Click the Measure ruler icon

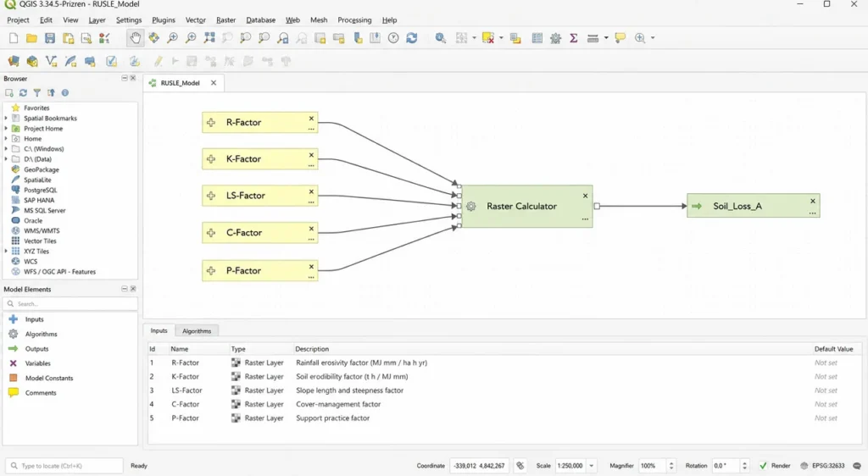[x=593, y=38]
